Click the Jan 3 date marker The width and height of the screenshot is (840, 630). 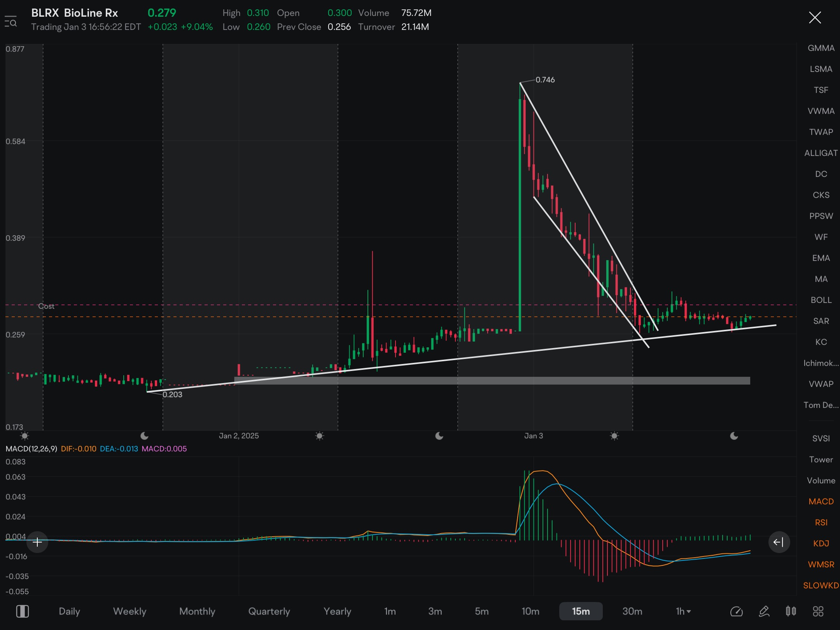tap(534, 436)
